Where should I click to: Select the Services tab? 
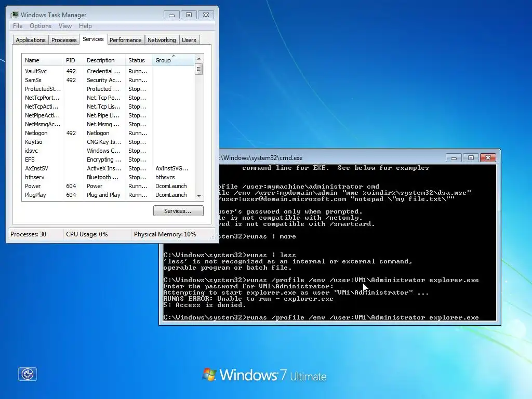point(94,39)
